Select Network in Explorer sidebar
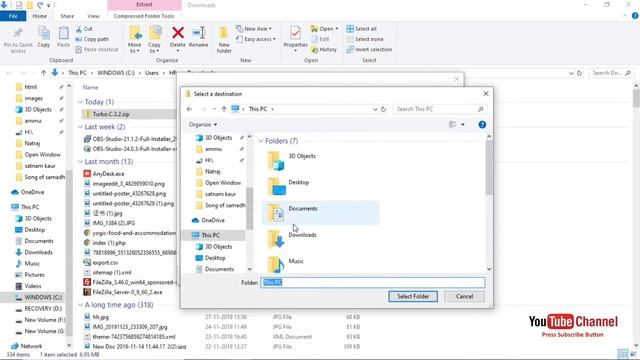This screenshot has height=360, width=640. (27, 346)
